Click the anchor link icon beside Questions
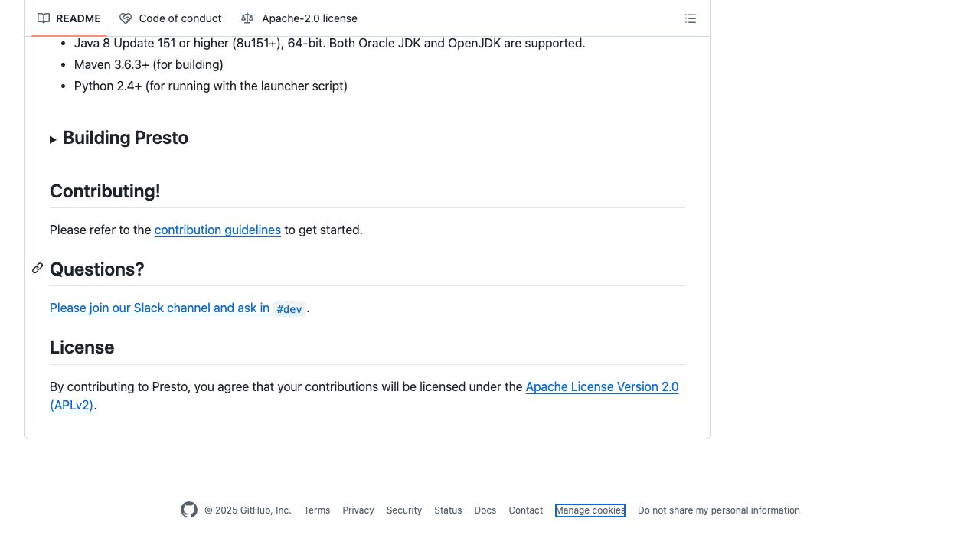The height and width of the screenshot is (551, 980). point(38,269)
